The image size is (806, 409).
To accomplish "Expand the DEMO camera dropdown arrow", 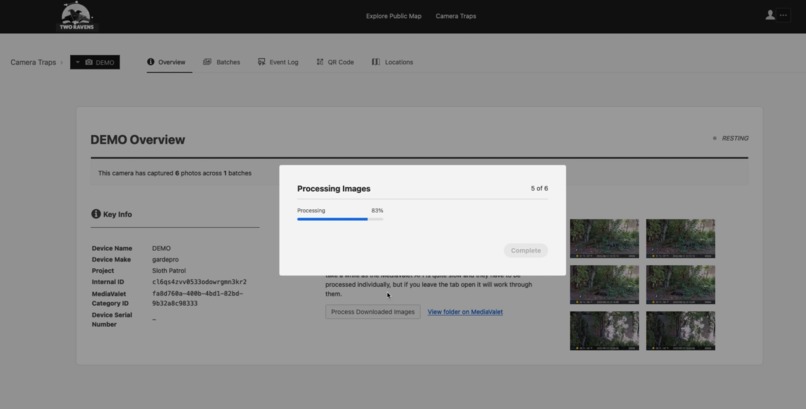I will click(x=78, y=62).
